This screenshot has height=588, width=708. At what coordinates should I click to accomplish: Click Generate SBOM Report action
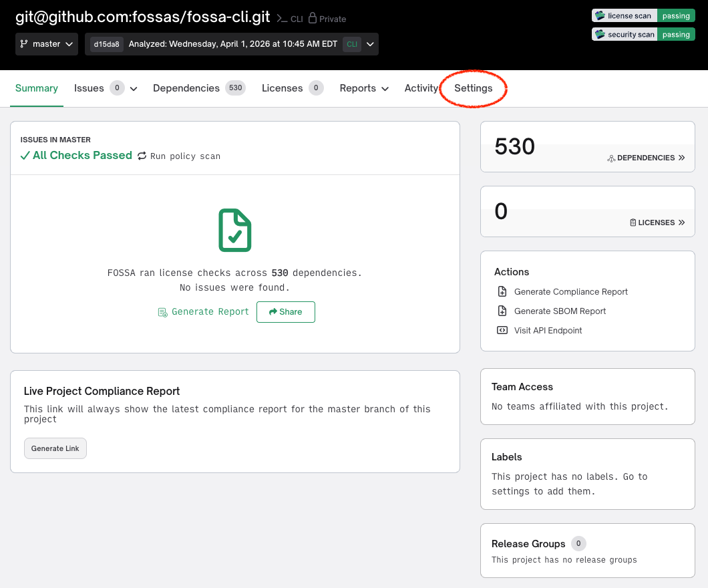click(560, 311)
